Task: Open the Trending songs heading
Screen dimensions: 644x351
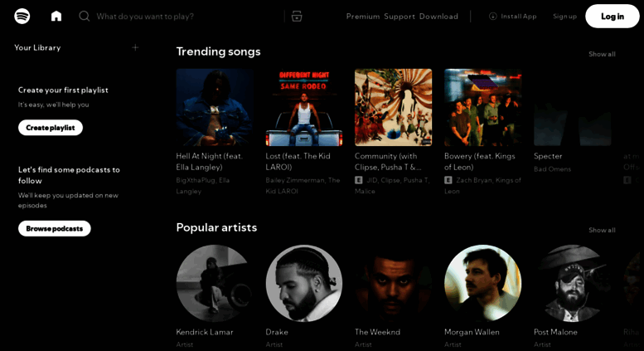Action: pyautogui.click(x=219, y=51)
